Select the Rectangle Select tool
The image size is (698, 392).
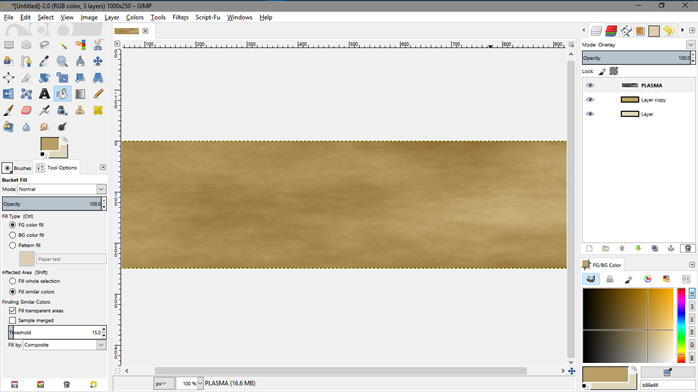(8, 44)
